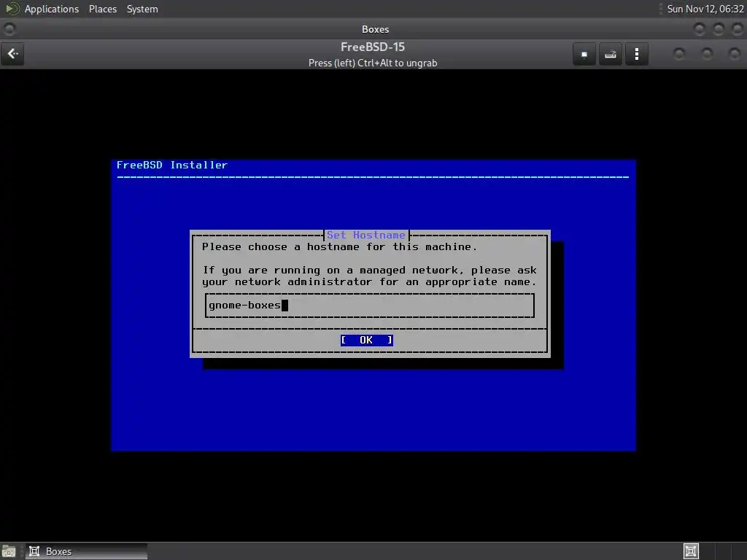Open the send keyboard shortcuts button
Viewport: 747px width, 560px height.
pyautogui.click(x=611, y=54)
